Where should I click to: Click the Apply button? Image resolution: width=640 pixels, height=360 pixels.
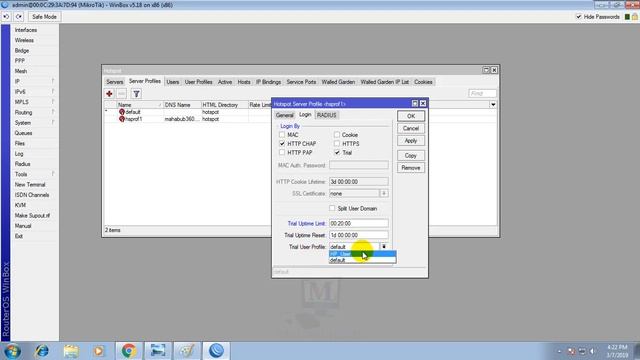tap(411, 140)
